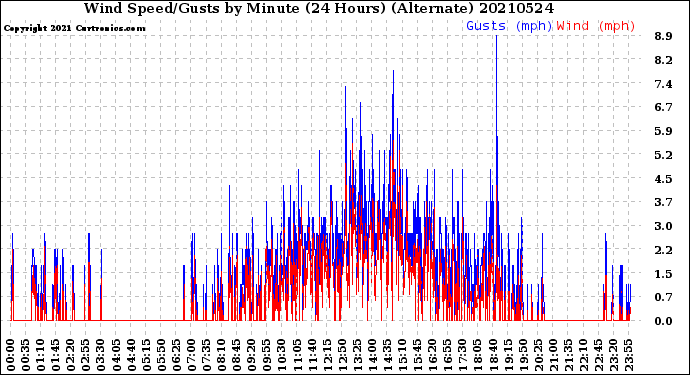
Task: Click the 8.2 y-axis label
Action: click(664, 60)
